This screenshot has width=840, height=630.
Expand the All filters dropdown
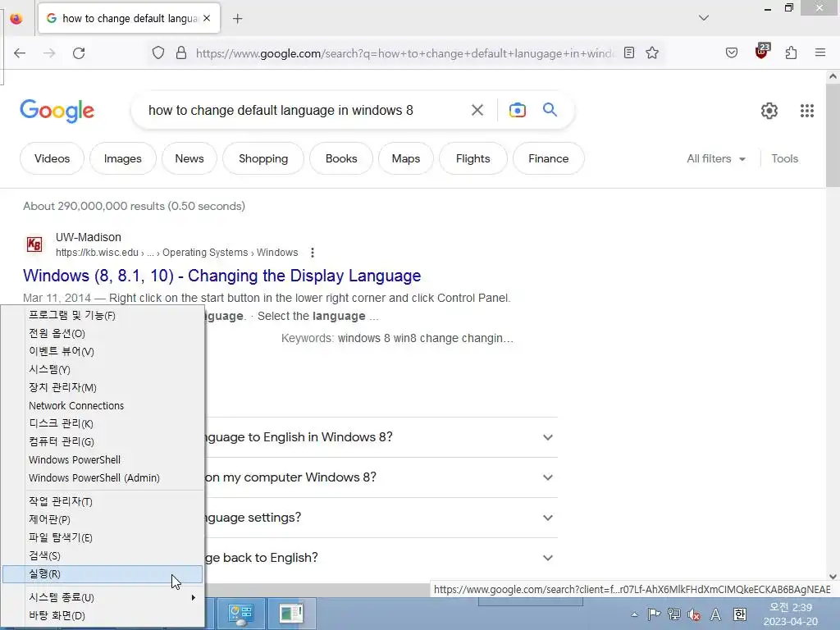pos(716,158)
